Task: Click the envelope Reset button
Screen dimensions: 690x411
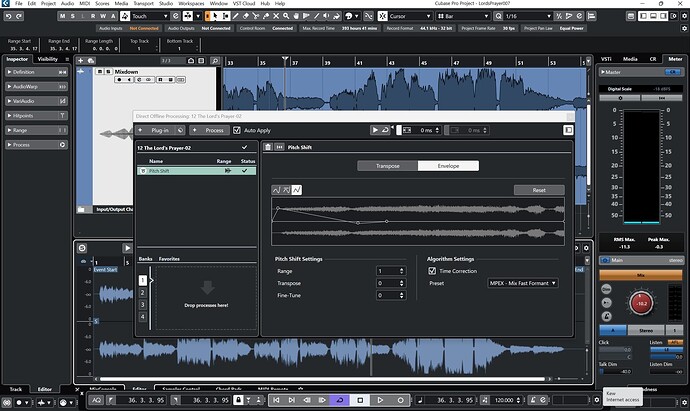Action: click(539, 190)
